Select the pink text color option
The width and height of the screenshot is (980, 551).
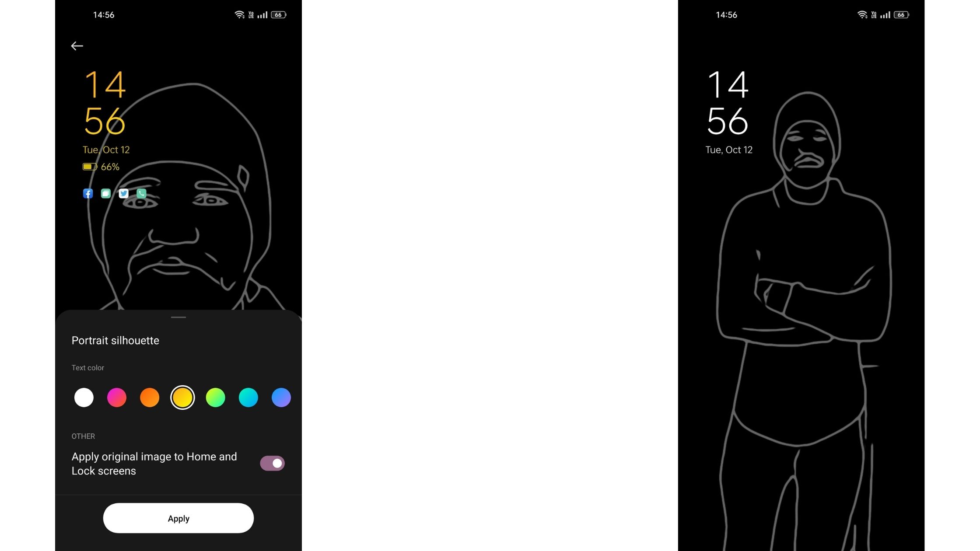click(x=116, y=396)
